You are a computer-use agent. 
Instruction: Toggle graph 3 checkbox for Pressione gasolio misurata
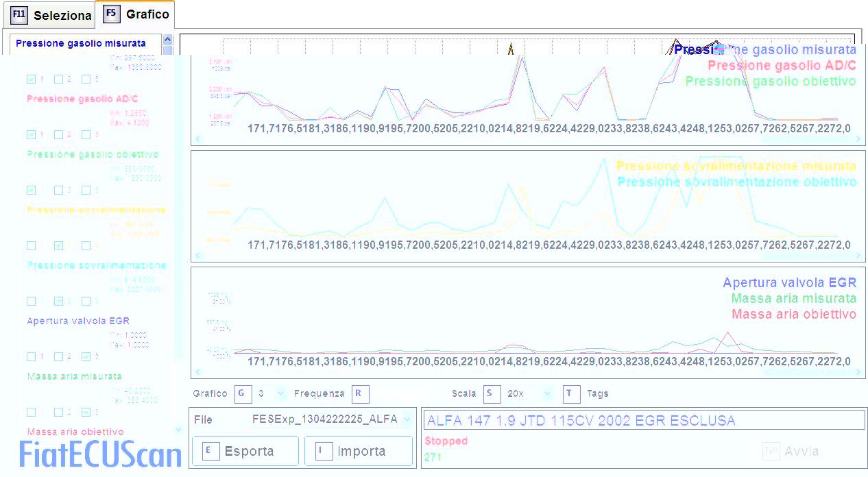(x=86, y=79)
